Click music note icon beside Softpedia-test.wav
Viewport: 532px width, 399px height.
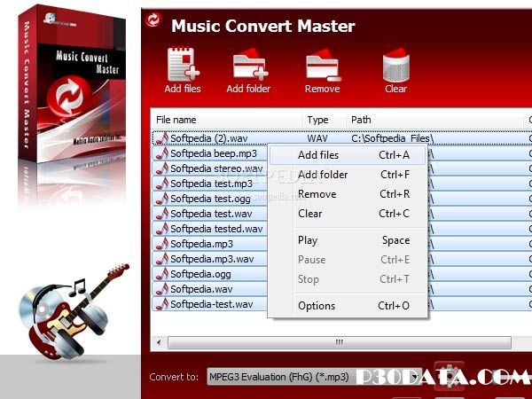(161, 304)
